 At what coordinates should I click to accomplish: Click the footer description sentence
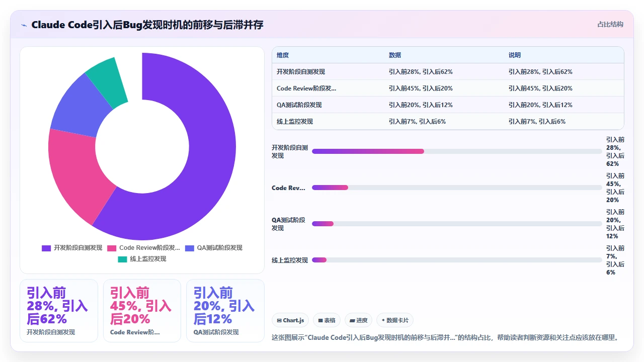[x=445, y=337]
